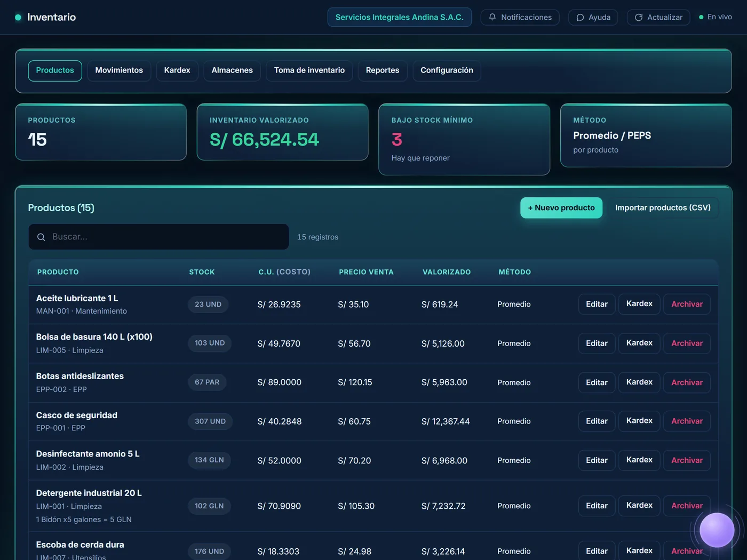Click the En vivo status indicator
The image size is (747, 560).
(x=715, y=17)
